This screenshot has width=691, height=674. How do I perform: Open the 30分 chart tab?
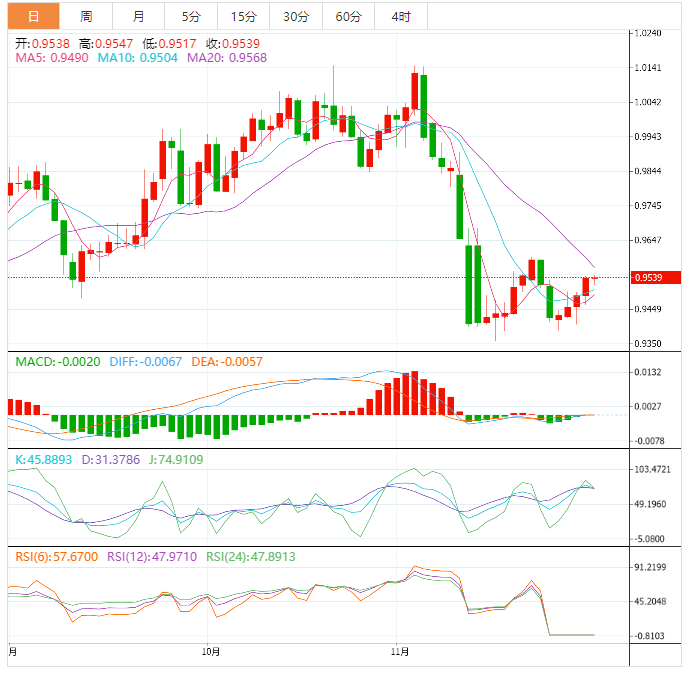[x=296, y=16]
